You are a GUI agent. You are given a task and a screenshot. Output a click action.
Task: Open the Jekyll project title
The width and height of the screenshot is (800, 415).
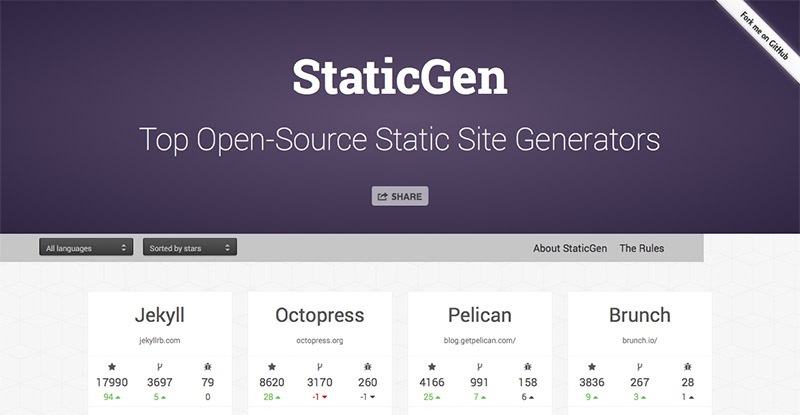point(160,315)
